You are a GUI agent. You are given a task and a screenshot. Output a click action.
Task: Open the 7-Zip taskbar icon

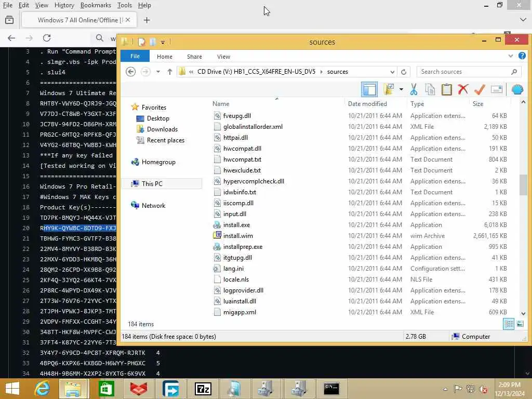(x=203, y=389)
